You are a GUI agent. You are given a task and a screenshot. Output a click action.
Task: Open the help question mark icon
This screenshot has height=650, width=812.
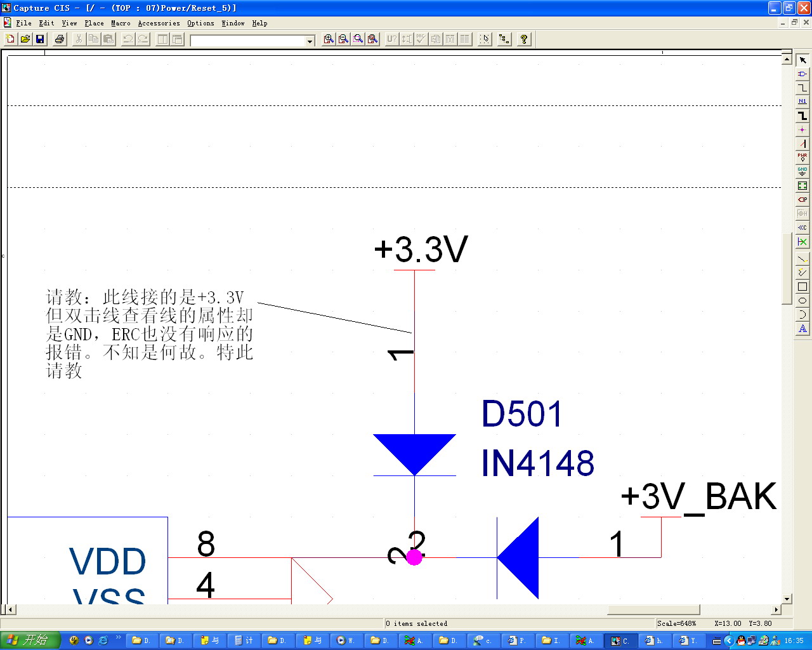point(524,39)
